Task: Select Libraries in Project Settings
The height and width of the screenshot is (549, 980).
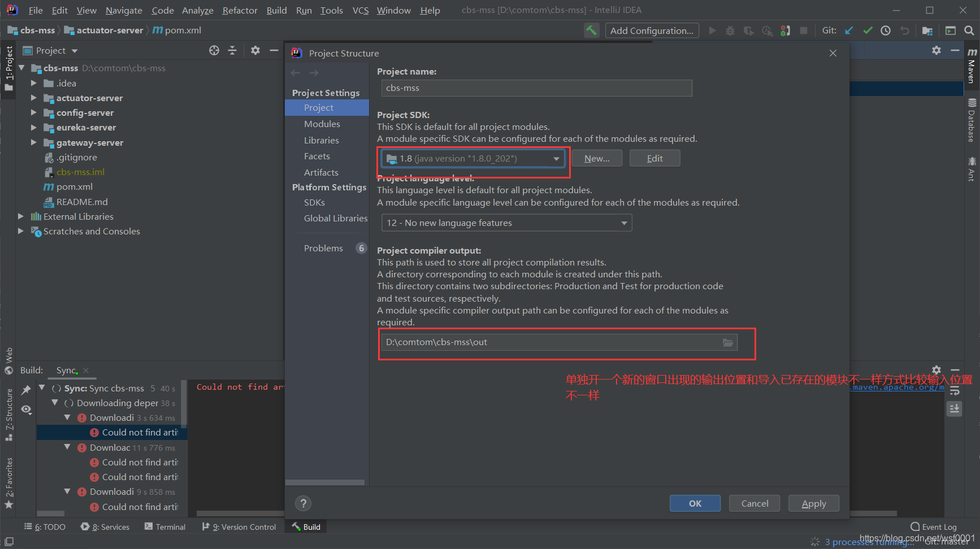Action: point(322,140)
